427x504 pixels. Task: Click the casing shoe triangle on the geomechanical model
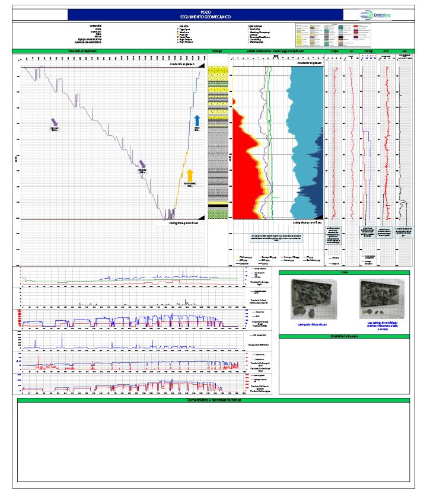point(319,216)
